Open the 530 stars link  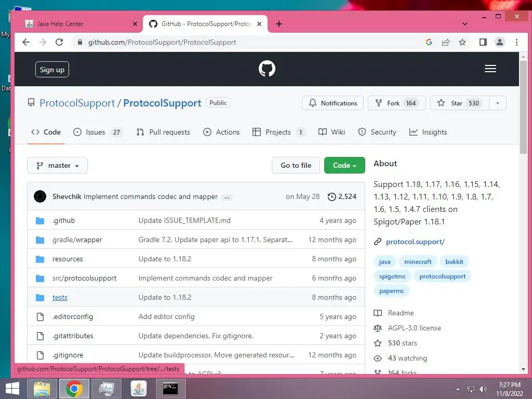point(395,343)
